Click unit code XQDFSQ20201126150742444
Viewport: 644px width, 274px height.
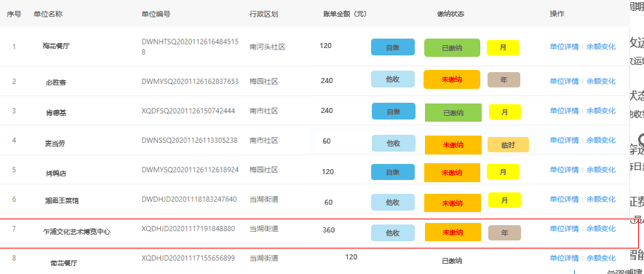pyautogui.click(x=188, y=111)
